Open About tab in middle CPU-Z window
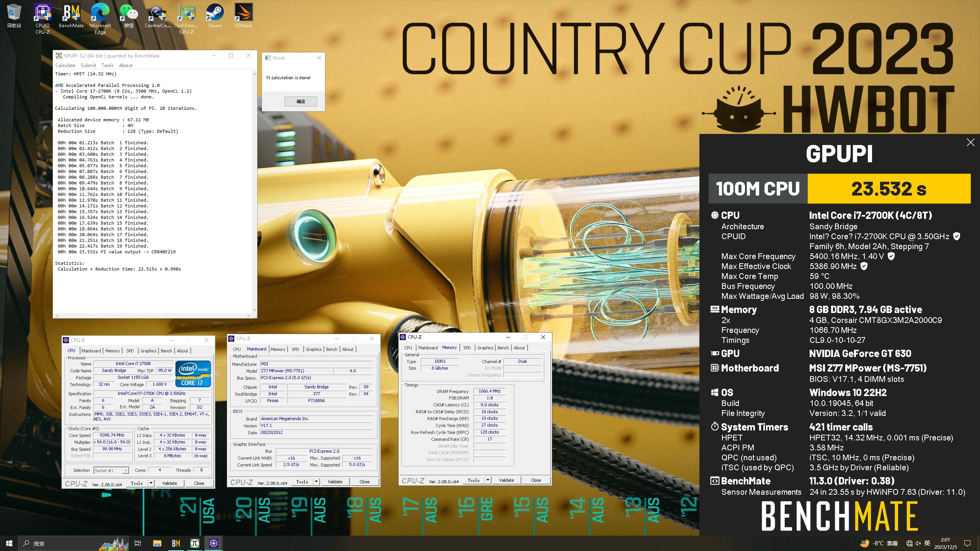The height and width of the screenshot is (551, 980). tap(348, 349)
